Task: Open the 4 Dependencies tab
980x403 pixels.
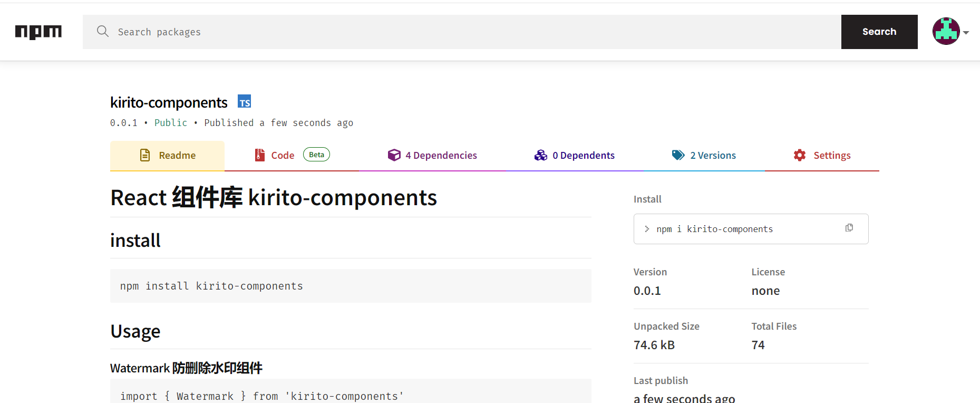Action: (x=441, y=156)
